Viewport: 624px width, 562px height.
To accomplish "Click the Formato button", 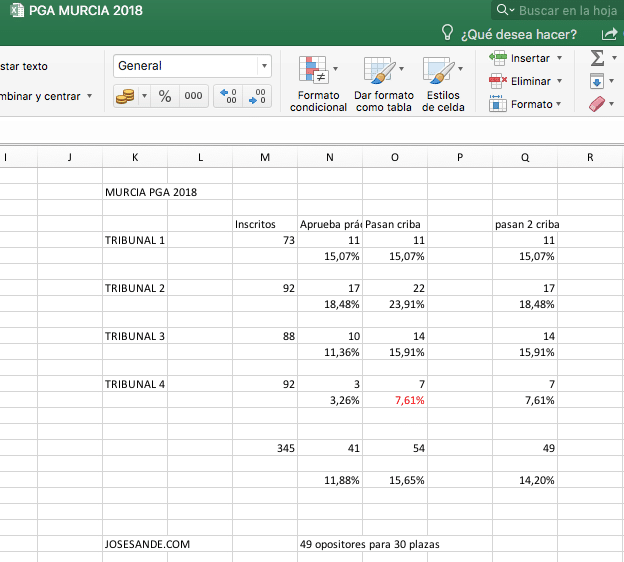I will point(525,104).
